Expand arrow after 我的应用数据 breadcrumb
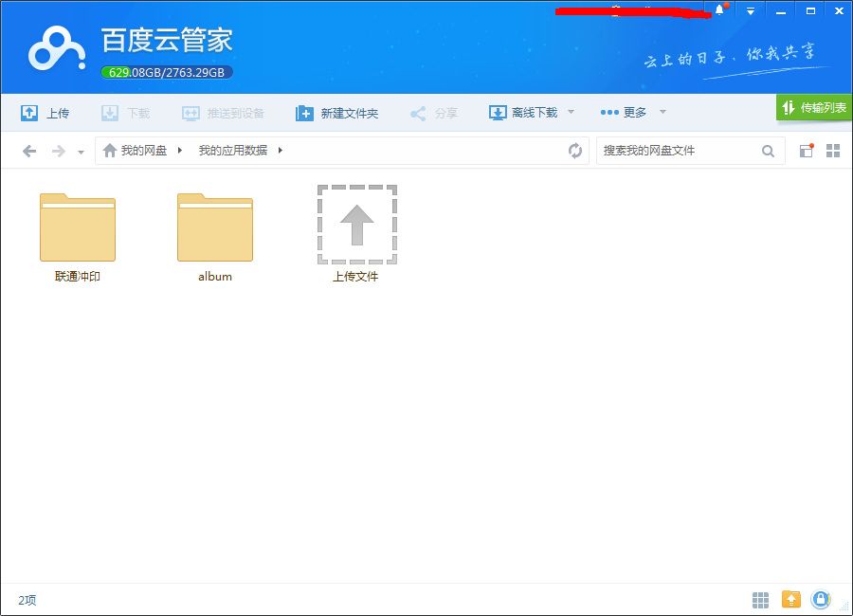This screenshot has width=853, height=616. coord(281,150)
